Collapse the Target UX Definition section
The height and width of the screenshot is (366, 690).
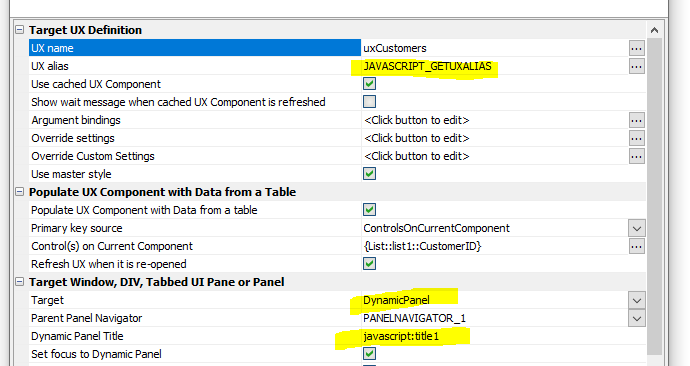pyautogui.click(x=19, y=30)
